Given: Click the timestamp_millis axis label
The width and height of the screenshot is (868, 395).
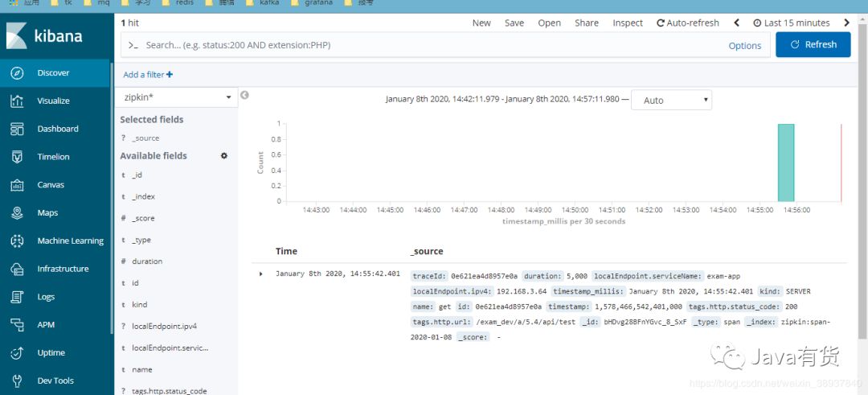Looking at the screenshot, I should click(x=563, y=221).
